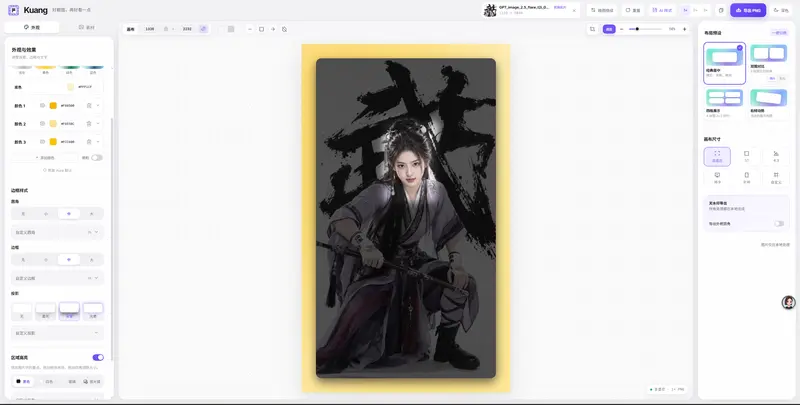Screen dimensions: 800x405
Task: Expand the color 1 row chevron
Action: (x=97, y=106)
